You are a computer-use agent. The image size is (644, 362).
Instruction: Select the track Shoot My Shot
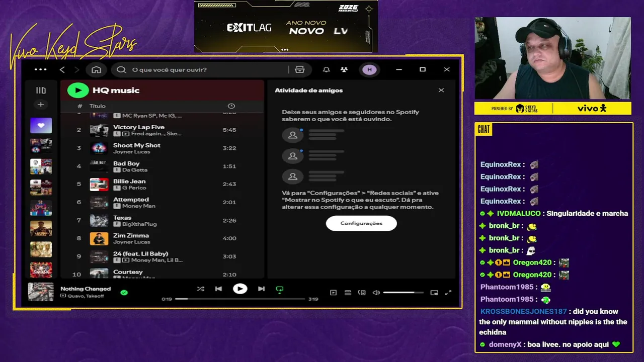(x=137, y=145)
